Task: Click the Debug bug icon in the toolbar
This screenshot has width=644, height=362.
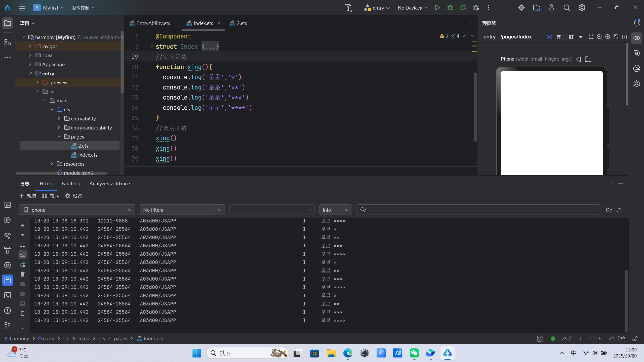Action: click(450, 8)
